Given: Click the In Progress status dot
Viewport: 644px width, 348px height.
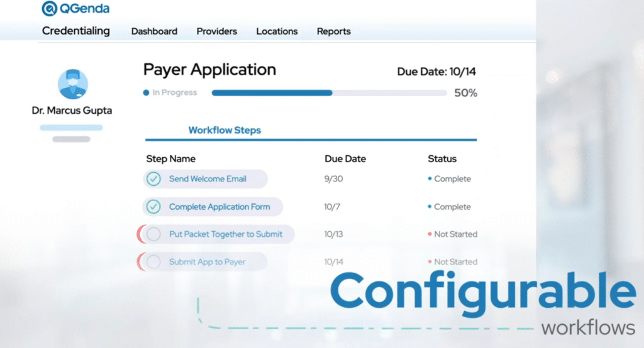Looking at the screenshot, I should (147, 93).
